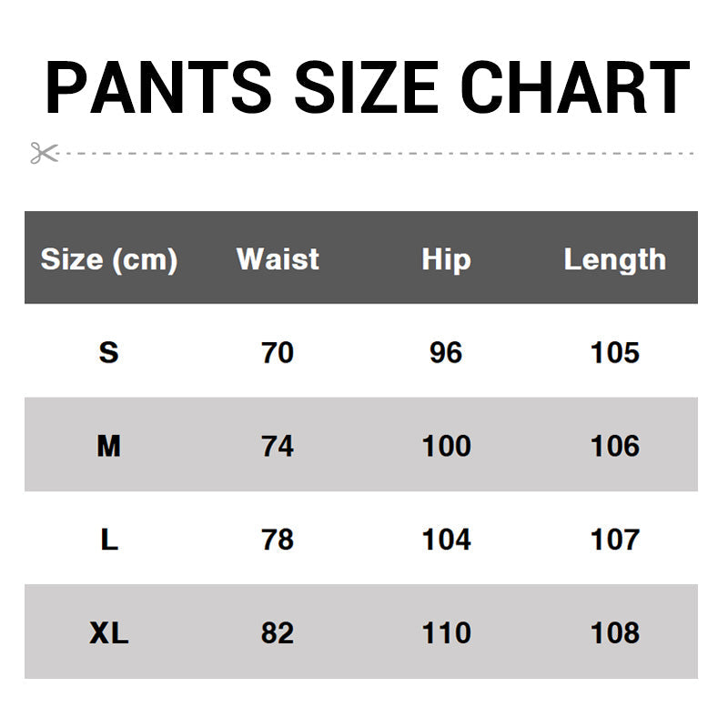728x728 pixels.
Task: Click length value 105 in S row
Action: [x=615, y=352]
